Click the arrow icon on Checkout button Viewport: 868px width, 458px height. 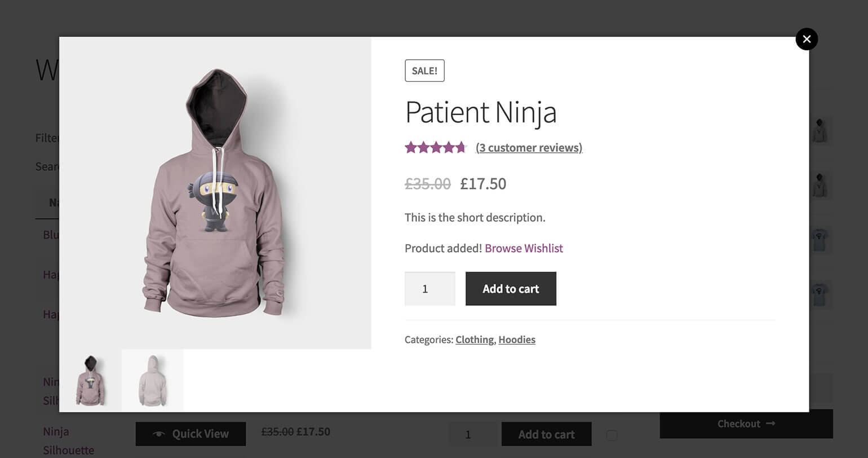770,424
